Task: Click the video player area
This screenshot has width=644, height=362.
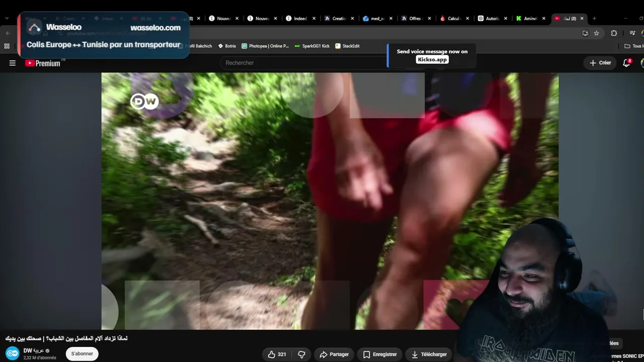Action: pos(330,201)
